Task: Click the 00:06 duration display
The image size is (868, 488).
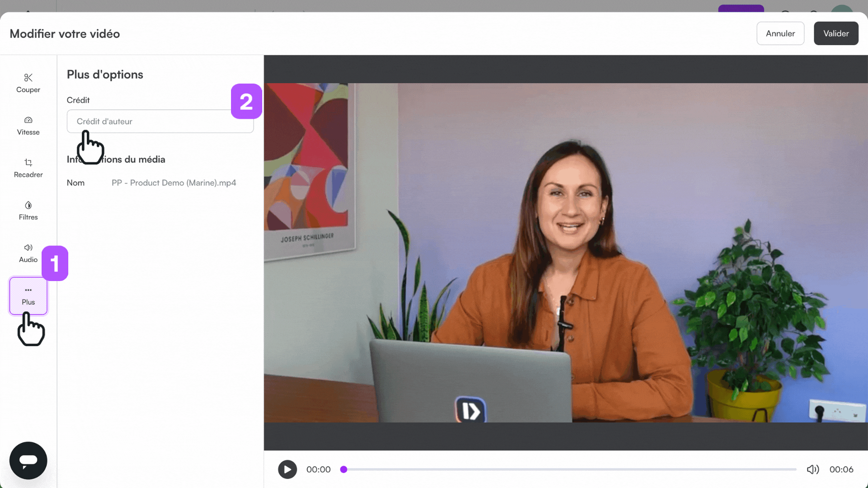Action: pyautogui.click(x=842, y=469)
